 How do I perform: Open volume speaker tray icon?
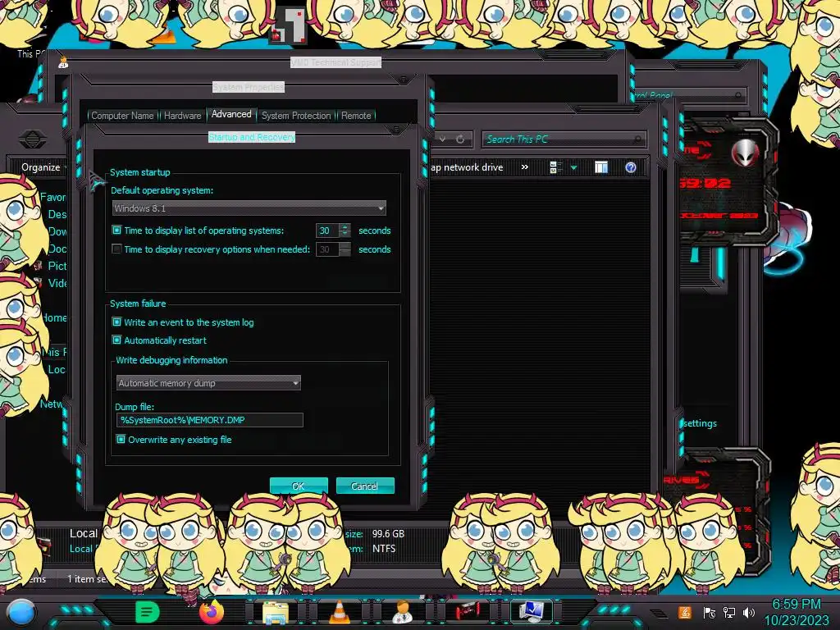(749, 613)
